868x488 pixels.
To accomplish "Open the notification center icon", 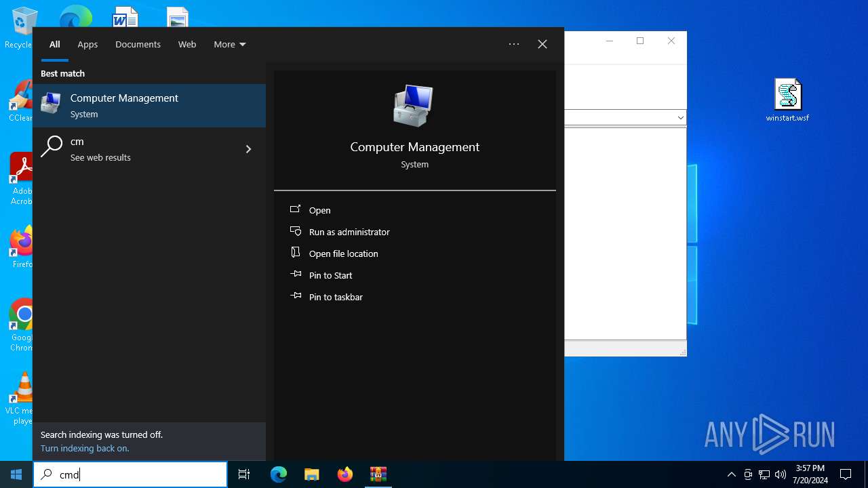I will (846, 474).
